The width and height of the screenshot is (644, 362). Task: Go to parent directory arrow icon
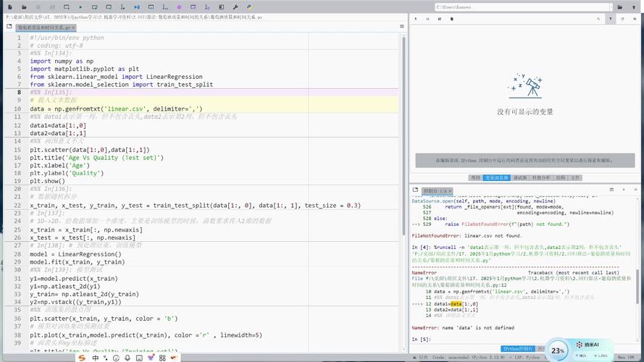634,7
